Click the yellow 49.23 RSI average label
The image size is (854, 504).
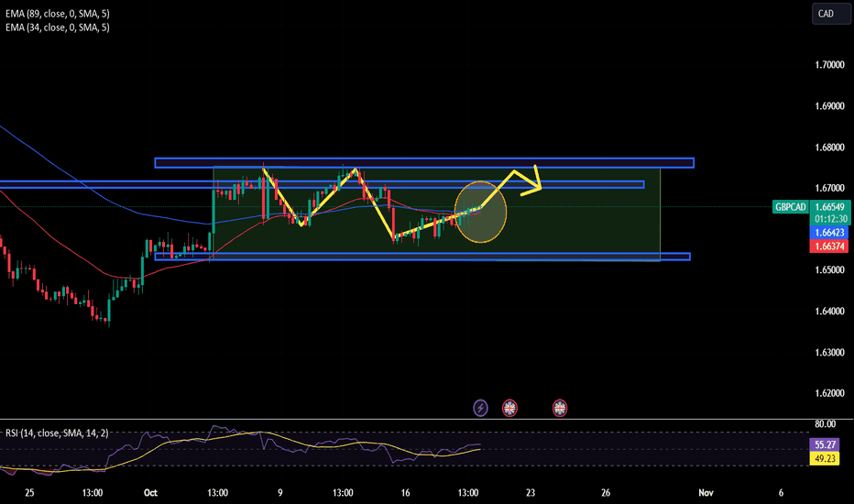[825, 459]
